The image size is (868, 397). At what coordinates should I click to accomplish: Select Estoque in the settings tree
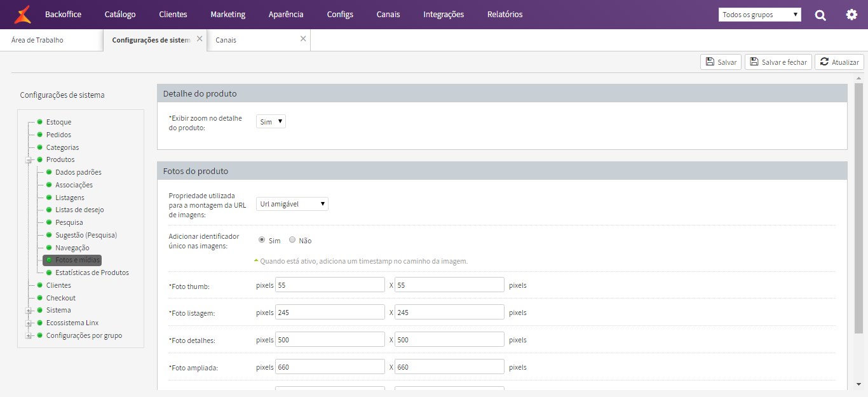pos(58,122)
